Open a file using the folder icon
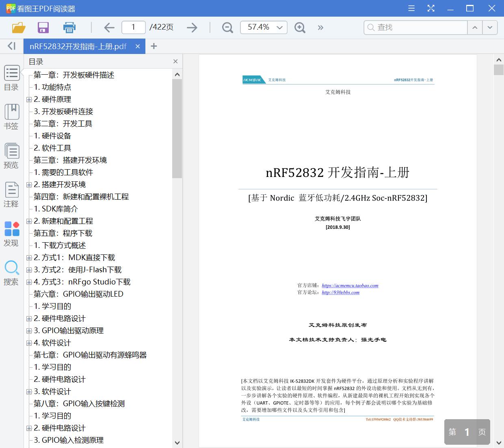The width and height of the screenshot is (504, 448). (x=18, y=27)
